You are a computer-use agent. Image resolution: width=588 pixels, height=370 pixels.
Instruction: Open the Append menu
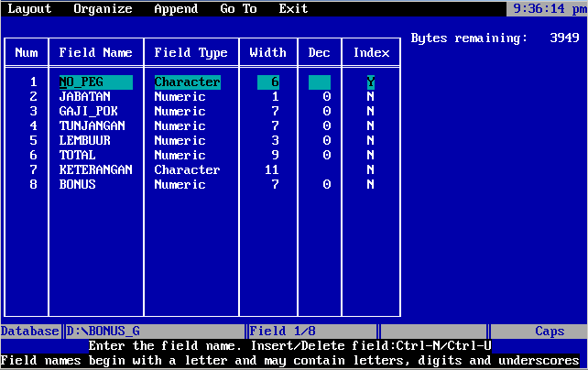pyautogui.click(x=176, y=8)
